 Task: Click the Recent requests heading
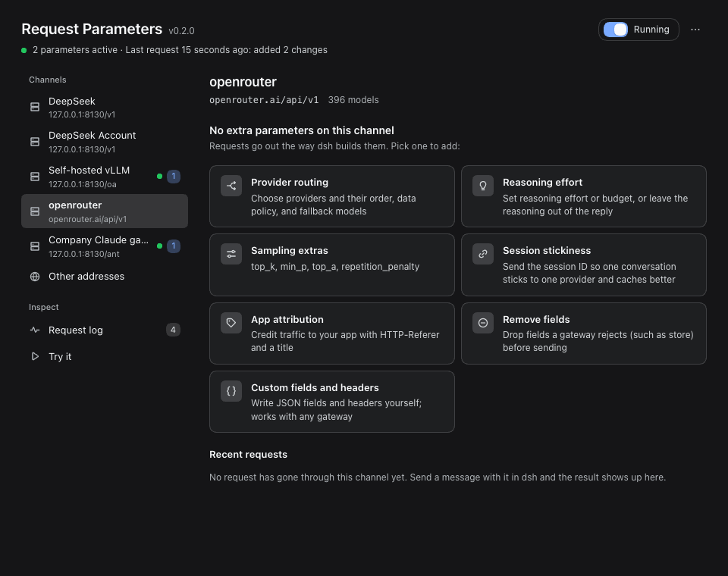coord(249,455)
